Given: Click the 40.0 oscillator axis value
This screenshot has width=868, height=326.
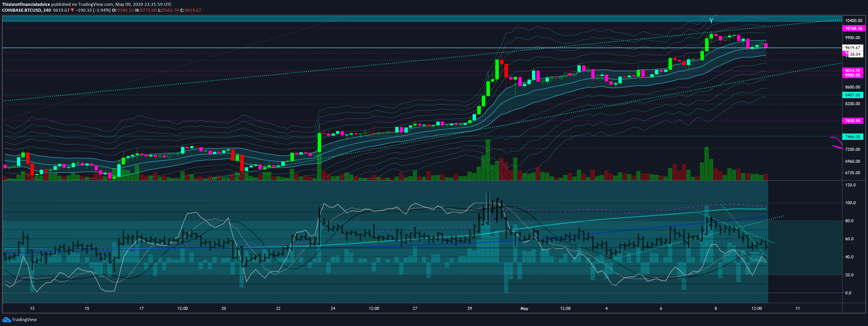Looking at the screenshot, I should 849,257.
